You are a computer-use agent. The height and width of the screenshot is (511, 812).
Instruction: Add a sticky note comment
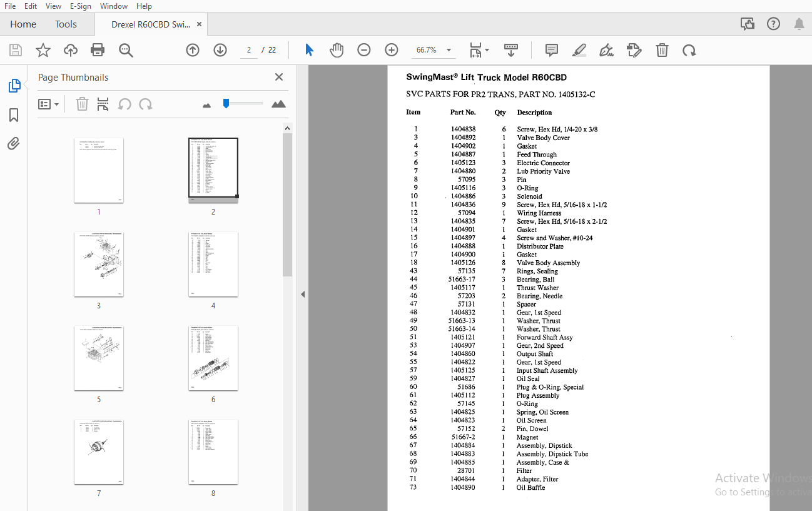point(552,50)
